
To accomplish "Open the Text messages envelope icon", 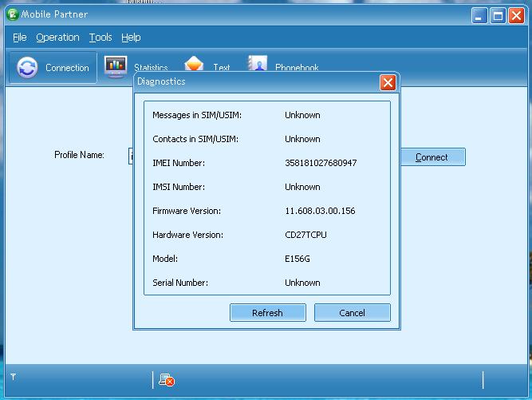I will click(195, 64).
